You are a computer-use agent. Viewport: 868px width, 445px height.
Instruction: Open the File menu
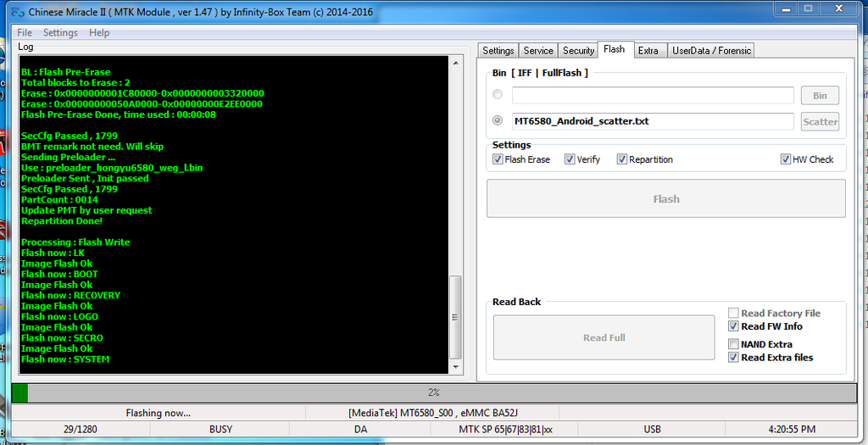[x=25, y=32]
